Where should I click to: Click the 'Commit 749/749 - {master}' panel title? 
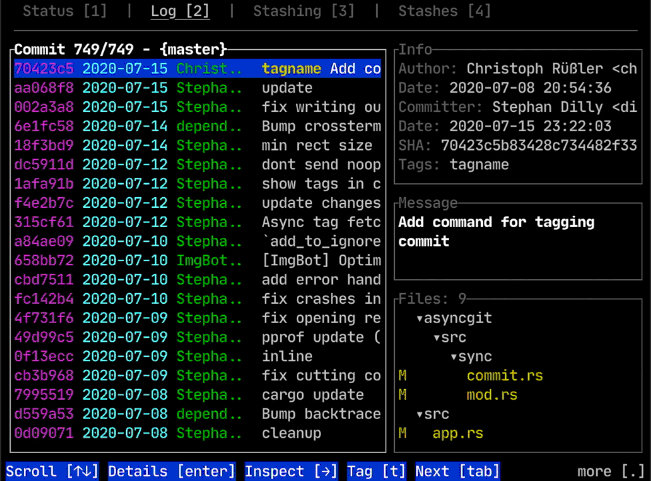[x=120, y=49]
